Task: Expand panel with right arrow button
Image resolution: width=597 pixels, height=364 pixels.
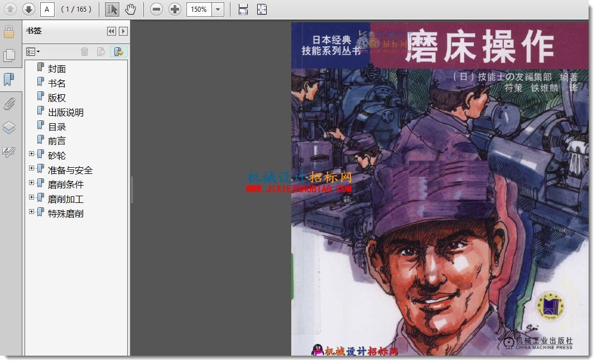Action: (x=123, y=31)
